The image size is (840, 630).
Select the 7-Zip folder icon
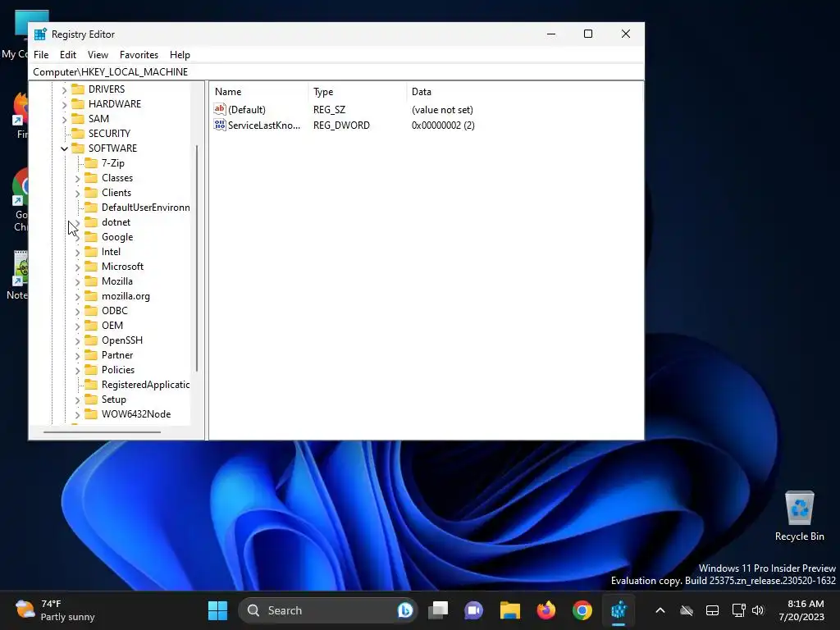(92, 163)
